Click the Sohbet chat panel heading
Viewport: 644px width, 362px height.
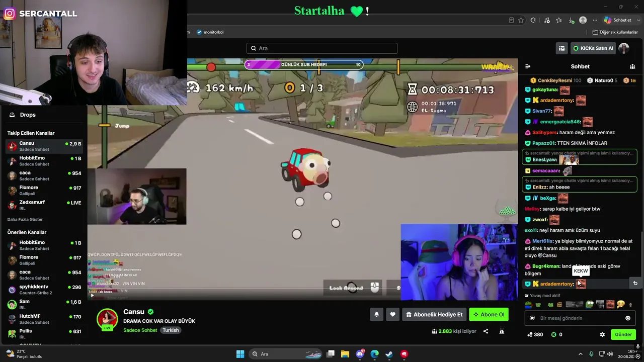[580, 66]
